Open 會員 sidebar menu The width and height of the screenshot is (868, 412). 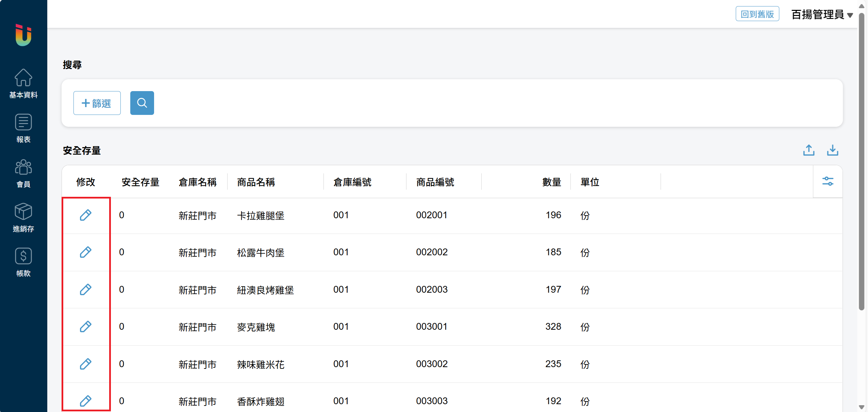(23, 173)
